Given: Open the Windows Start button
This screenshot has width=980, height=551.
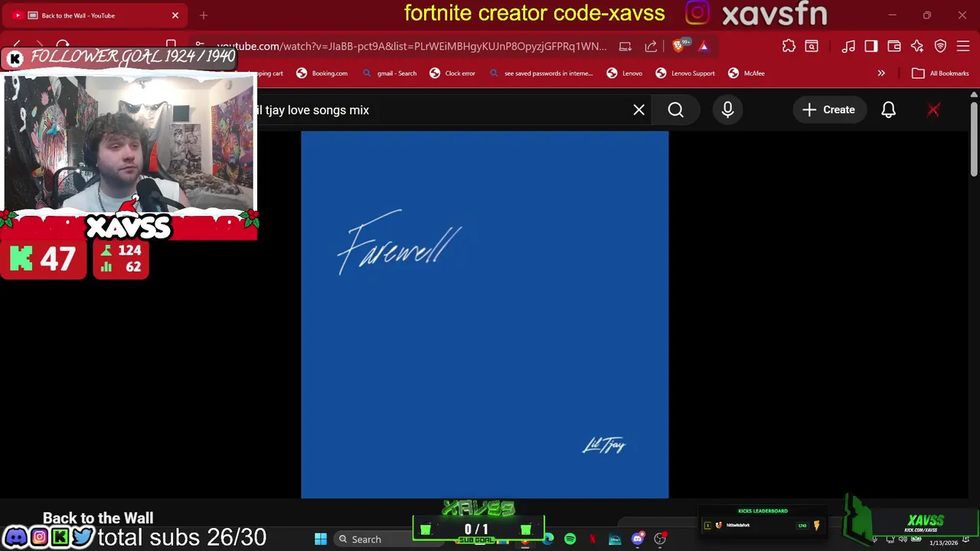Looking at the screenshot, I should tap(321, 539).
